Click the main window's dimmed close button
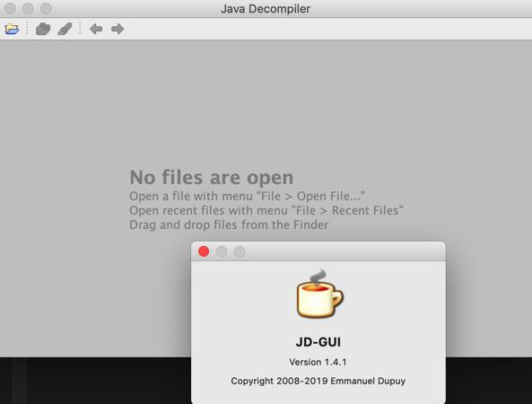Viewport: 532px width, 404px height. [10, 8]
